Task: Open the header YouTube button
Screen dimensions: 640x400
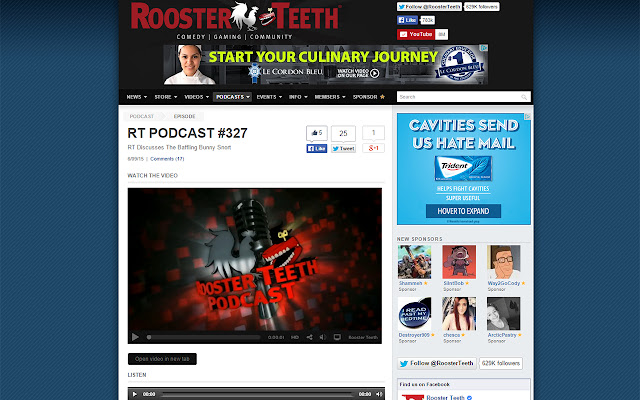Action: [x=416, y=34]
